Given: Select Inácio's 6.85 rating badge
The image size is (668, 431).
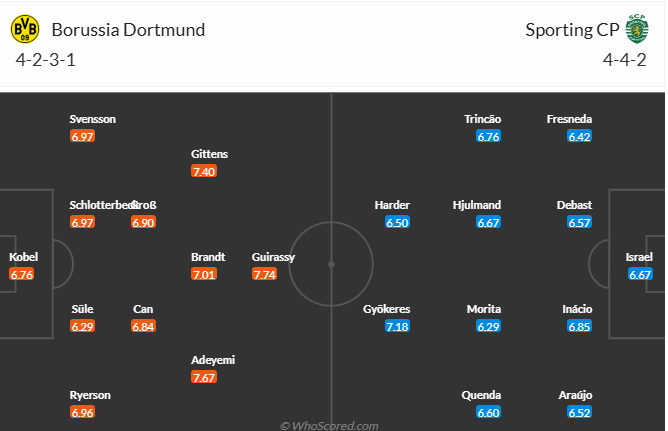Looking at the screenshot, I should (x=580, y=326).
